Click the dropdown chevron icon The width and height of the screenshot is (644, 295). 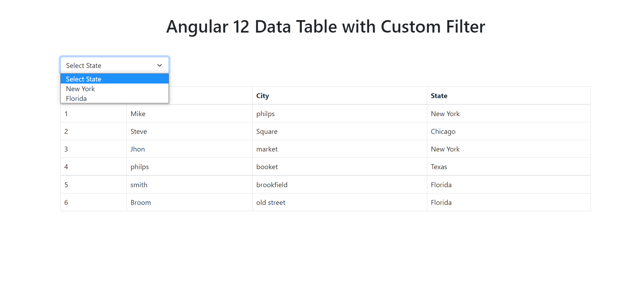pos(160,65)
